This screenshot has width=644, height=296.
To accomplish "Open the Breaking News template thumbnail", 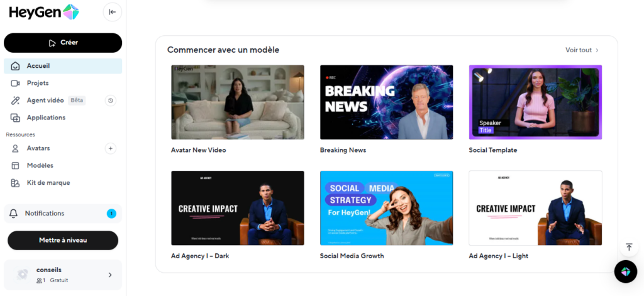I will pos(386,102).
